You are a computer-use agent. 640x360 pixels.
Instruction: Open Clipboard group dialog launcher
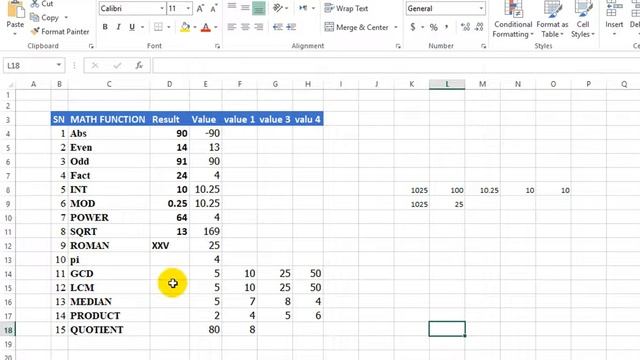91,46
